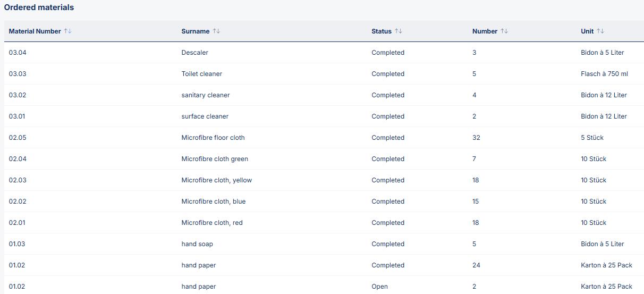The width and height of the screenshot is (644, 294).
Task: Click the "Material Number" header label
Action: pos(35,31)
